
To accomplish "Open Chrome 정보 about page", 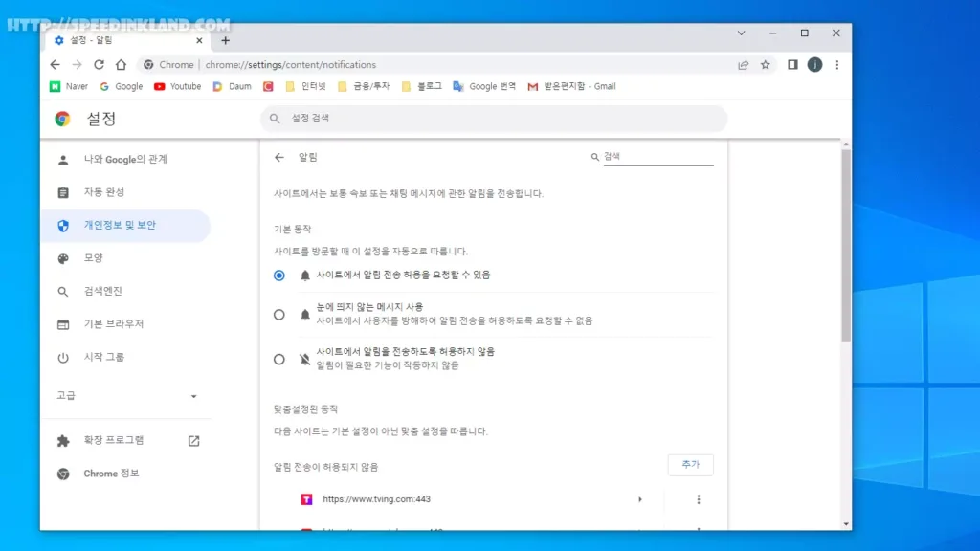I will point(125,474).
